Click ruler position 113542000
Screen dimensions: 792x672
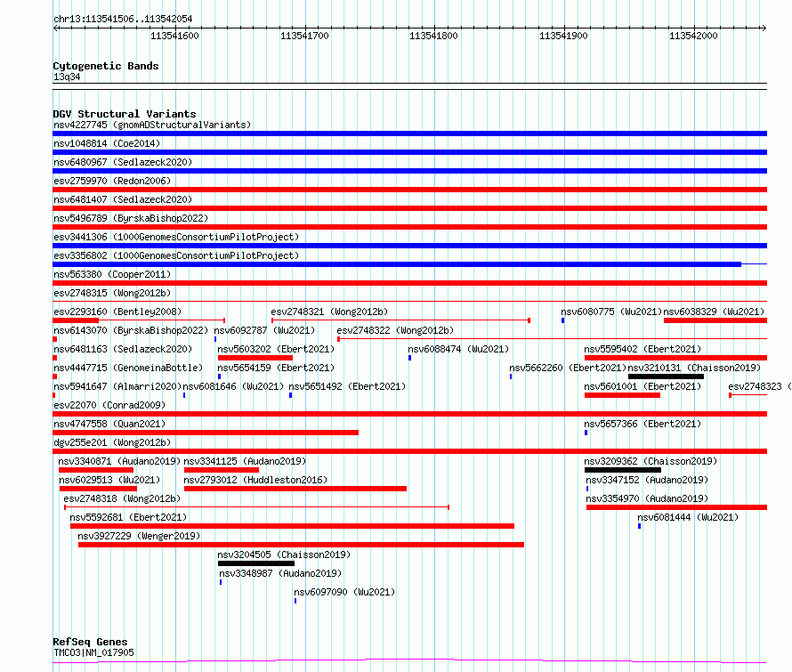pos(693,36)
